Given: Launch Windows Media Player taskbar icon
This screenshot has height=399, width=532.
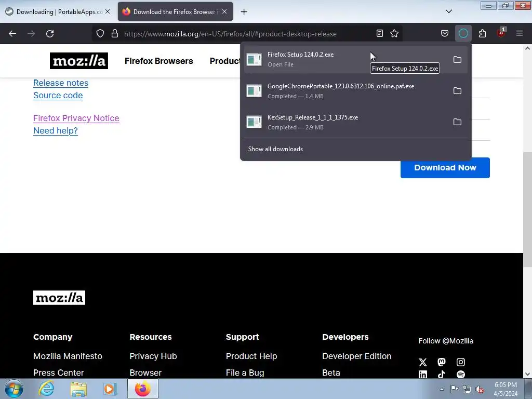Looking at the screenshot, I should pyautogui.click(x=110, y=389).
